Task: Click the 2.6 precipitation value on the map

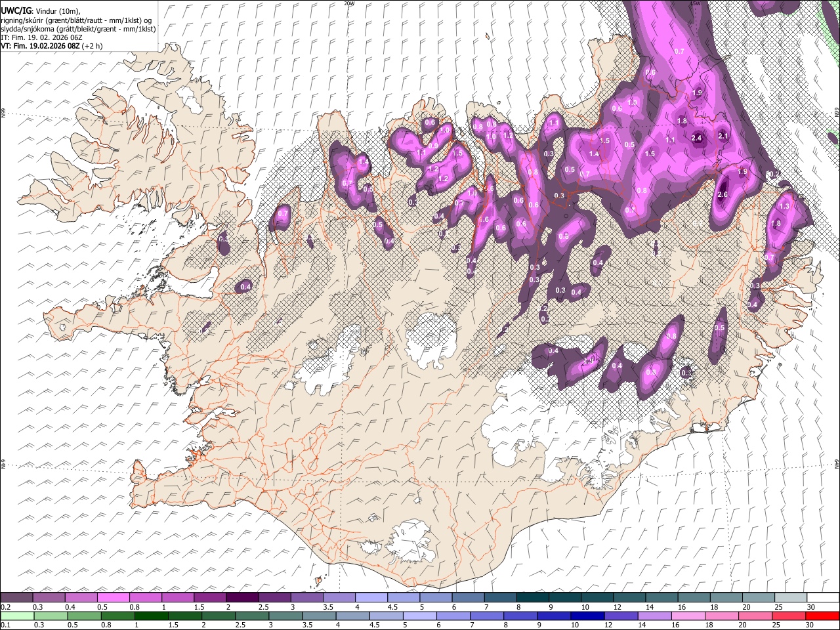Action: click(723, 195)
